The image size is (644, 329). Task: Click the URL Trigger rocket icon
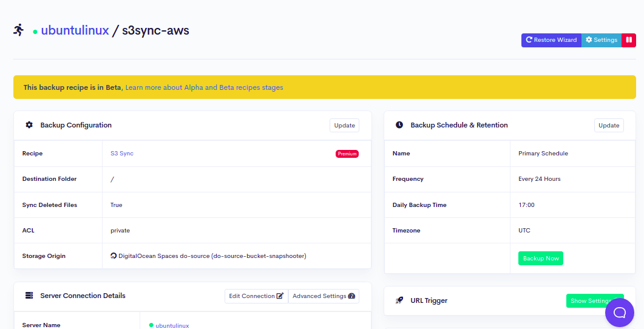(x=399, y=300)
